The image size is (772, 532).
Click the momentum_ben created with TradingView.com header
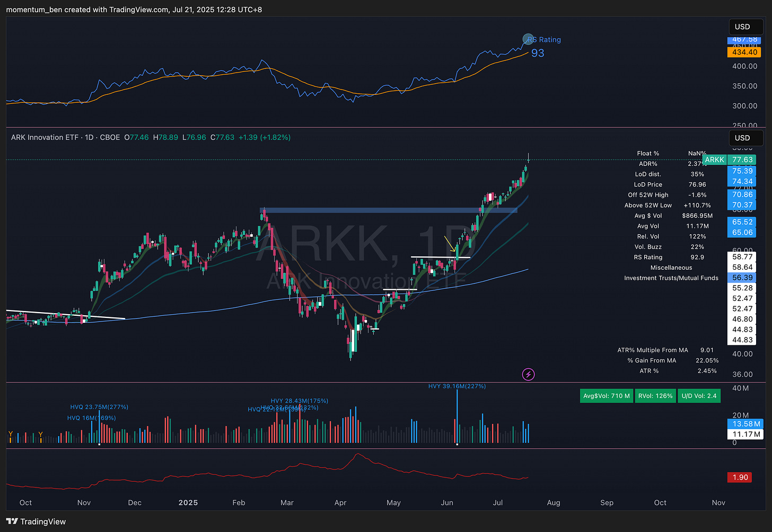click(x=134, y=10)
